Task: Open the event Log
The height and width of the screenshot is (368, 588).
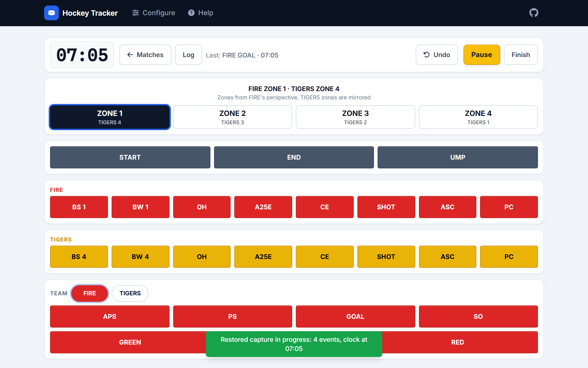Action: click(188, 55)
